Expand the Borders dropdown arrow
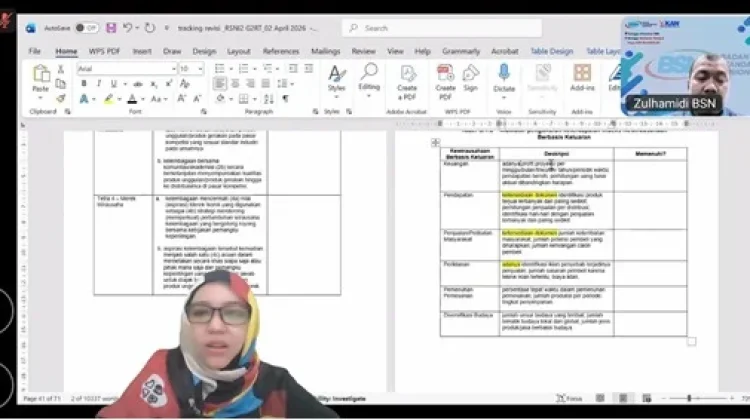 (x=255, y=99)
